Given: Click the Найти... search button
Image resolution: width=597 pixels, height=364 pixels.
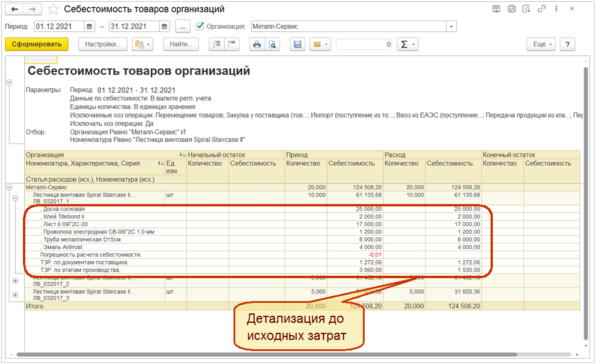Looking at the screenshot, I should pos(180,45).
